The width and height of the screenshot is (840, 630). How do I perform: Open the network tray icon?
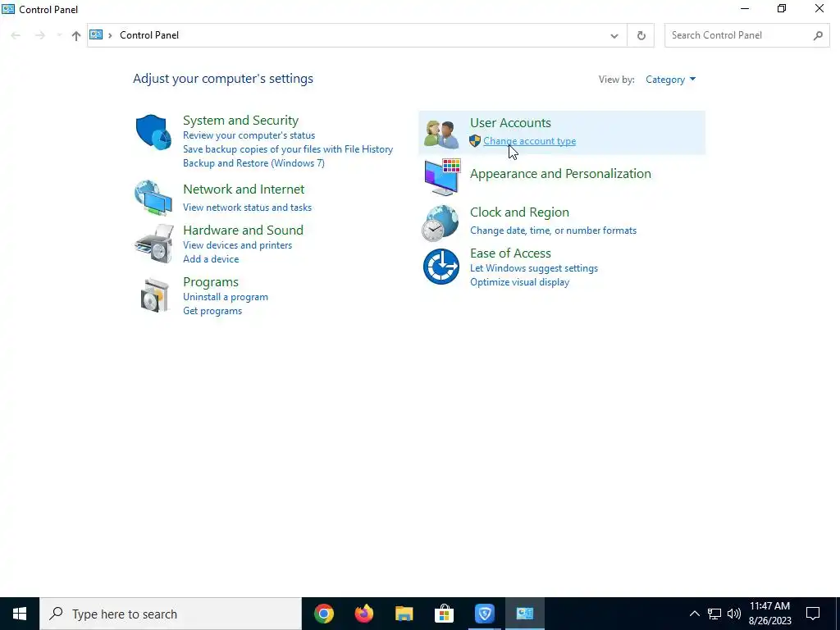click(x=714, y=614)
